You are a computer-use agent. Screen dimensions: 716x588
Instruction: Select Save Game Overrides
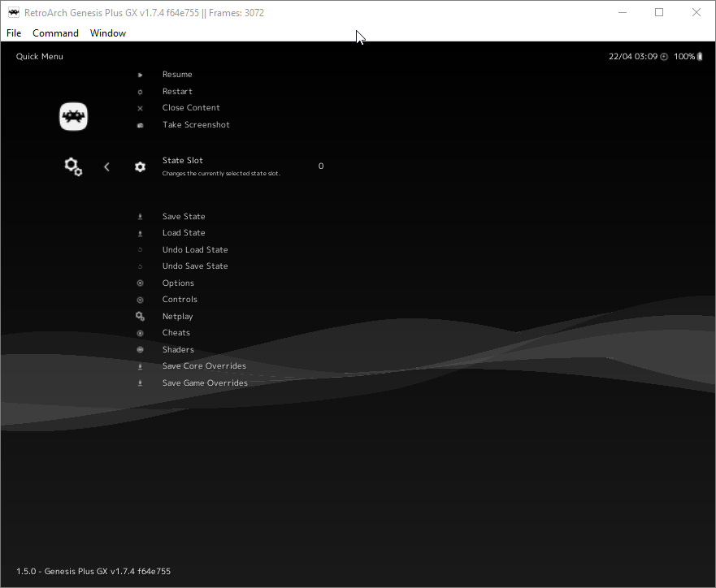tap(205, 383)
